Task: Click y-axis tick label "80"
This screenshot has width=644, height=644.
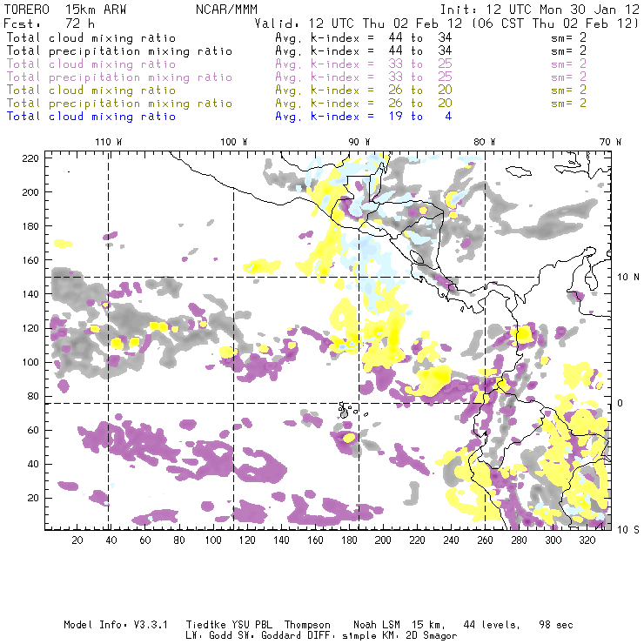Action: click(x=33, y=396)
